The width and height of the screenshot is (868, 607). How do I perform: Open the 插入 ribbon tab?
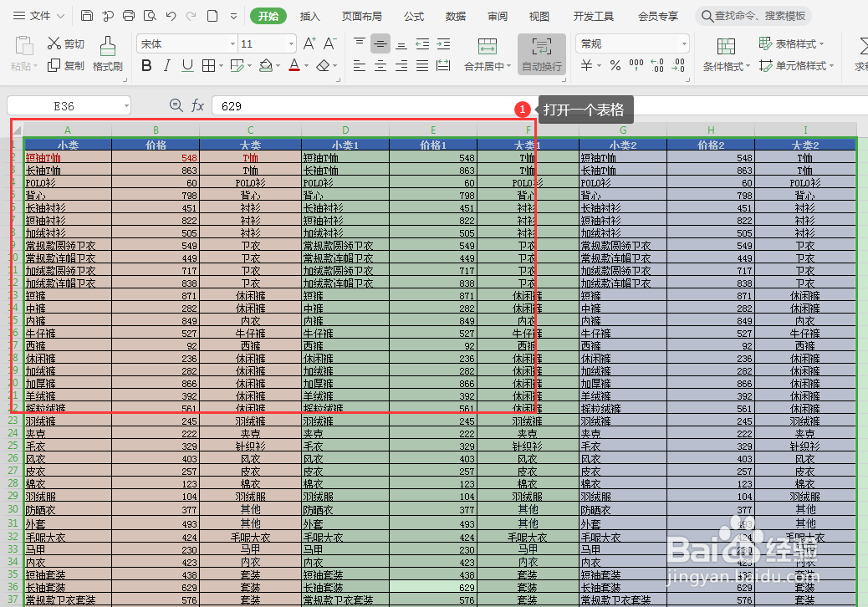[309, 16]
